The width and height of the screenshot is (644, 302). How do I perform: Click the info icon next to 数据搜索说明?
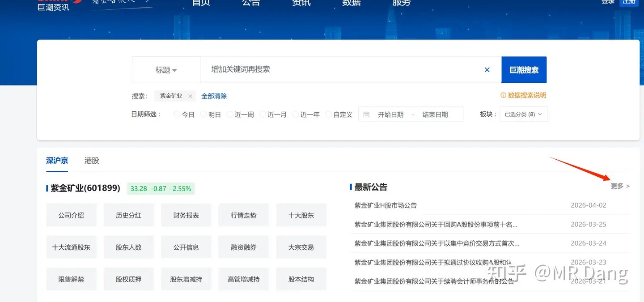(503, 95)
